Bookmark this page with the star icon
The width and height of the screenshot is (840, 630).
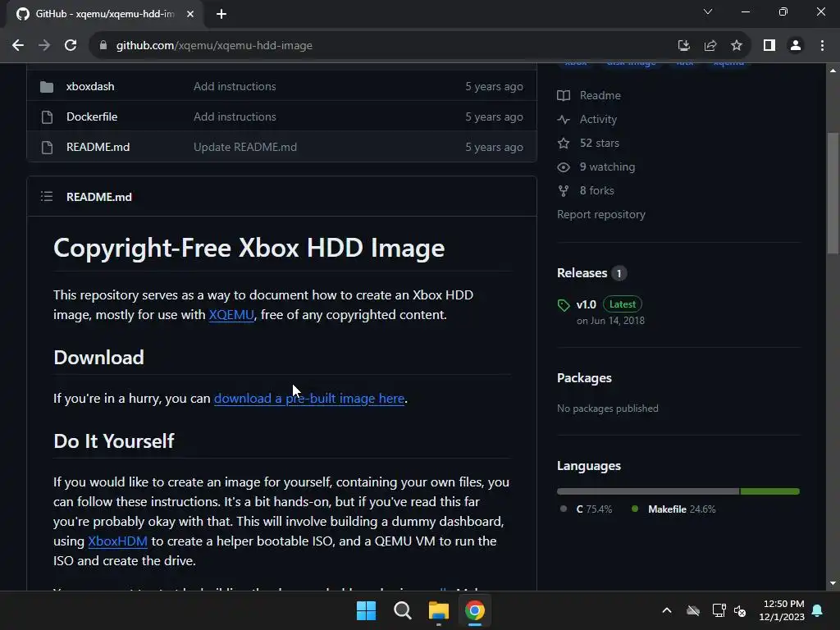tap(737, 46)
